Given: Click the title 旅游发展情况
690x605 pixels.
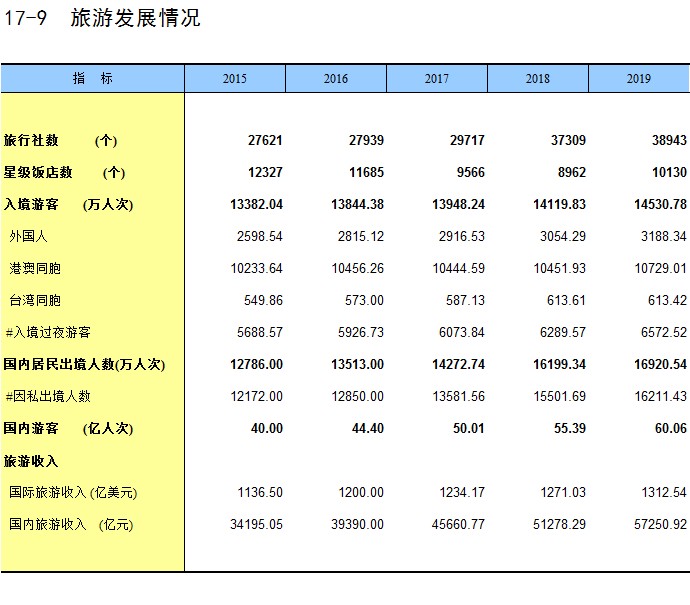Looking at the screenshot, I should [x=136, y=18].
